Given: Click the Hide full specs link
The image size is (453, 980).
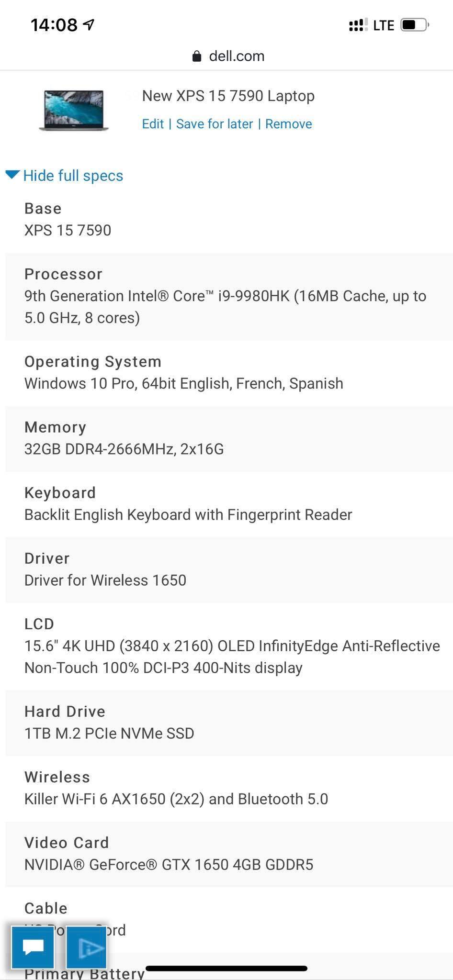Looking at the screenshot, I should pos(73,176).
